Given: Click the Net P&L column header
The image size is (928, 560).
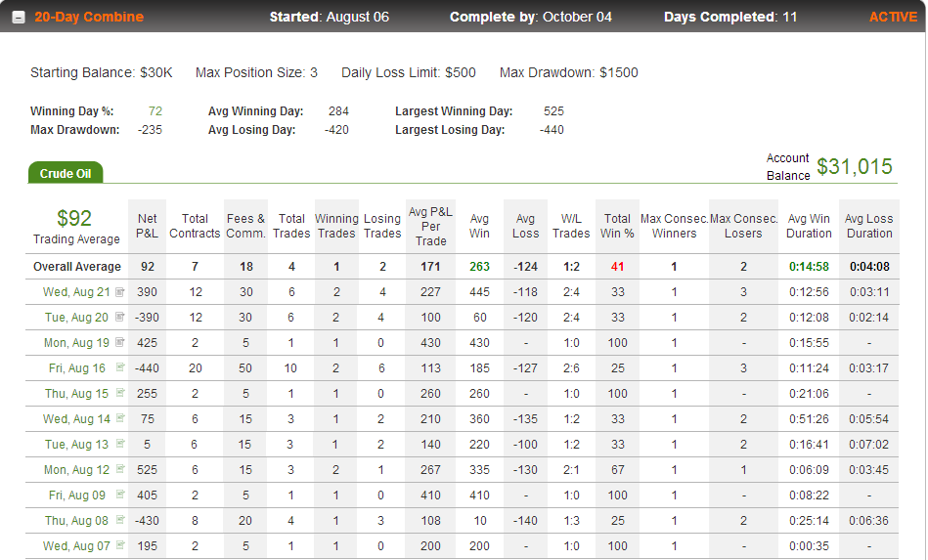Looking at the screenshot, I should pyautogui.click(x=147, y=226).
